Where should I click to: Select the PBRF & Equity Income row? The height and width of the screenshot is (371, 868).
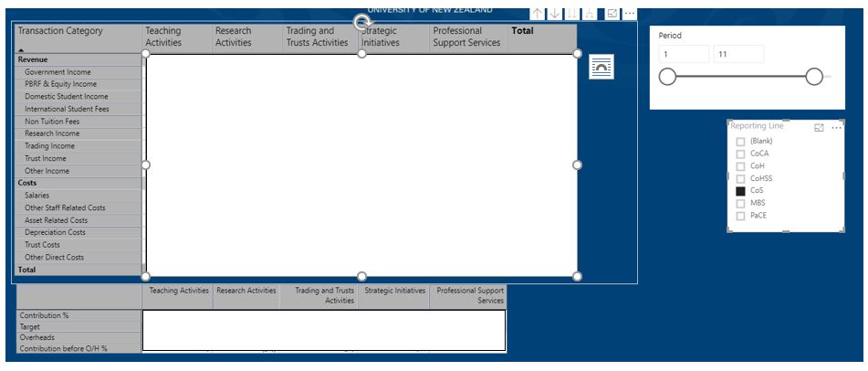[78, 84]
